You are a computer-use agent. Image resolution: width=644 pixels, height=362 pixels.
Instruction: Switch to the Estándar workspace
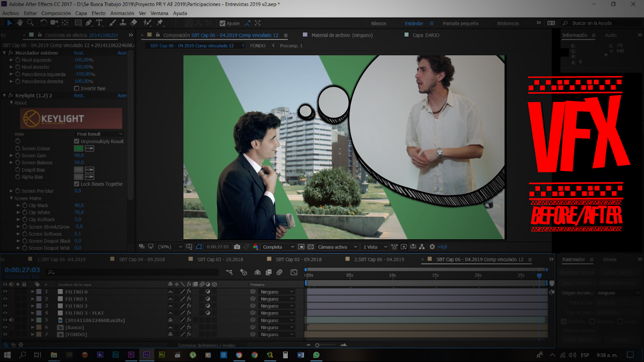pyautogui.click(x=414, y=23)
